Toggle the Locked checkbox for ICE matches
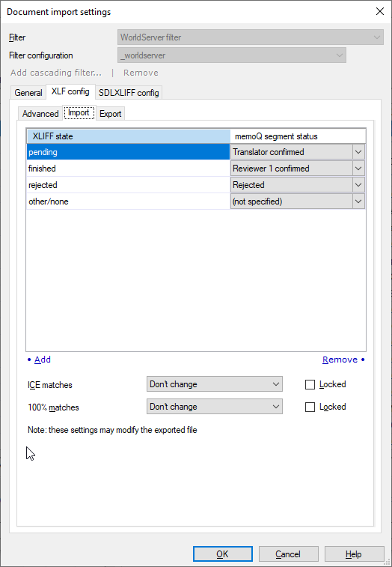This screenshot has width=392, height=567. 310,384
